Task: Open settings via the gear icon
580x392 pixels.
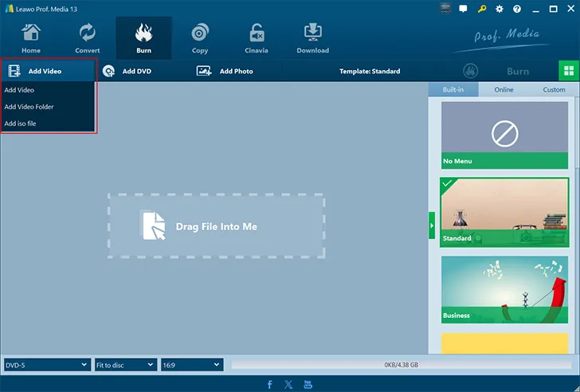Action: [x=500, y=9]
